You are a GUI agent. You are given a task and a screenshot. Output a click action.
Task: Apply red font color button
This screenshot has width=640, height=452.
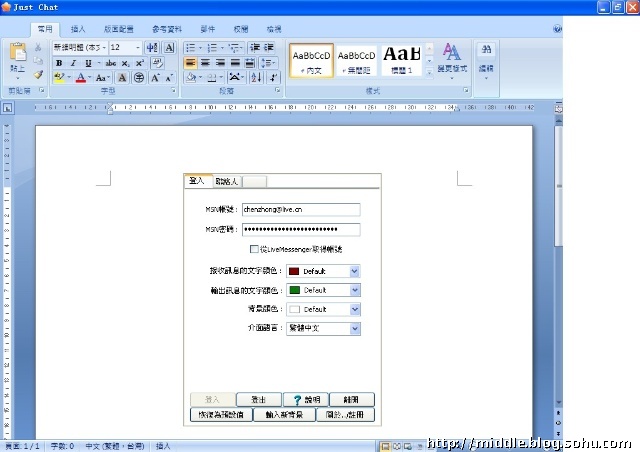tap(81, 77)
